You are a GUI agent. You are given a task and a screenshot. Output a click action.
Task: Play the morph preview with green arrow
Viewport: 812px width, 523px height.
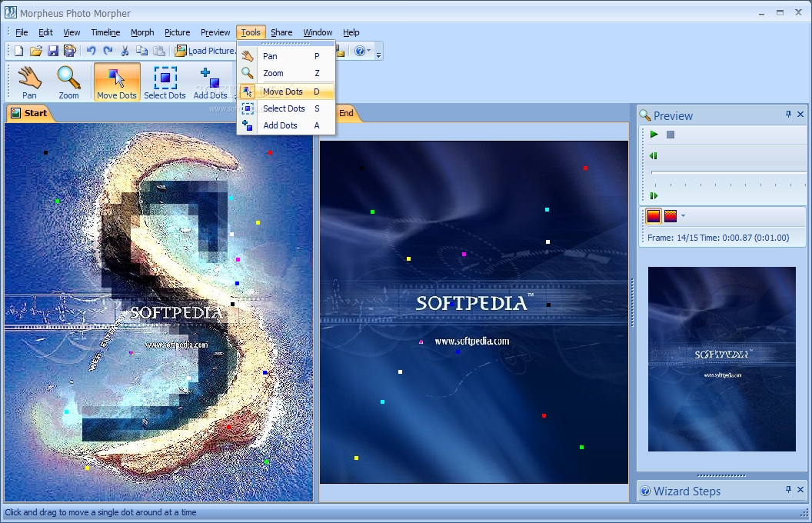click(x=654, y=134)
